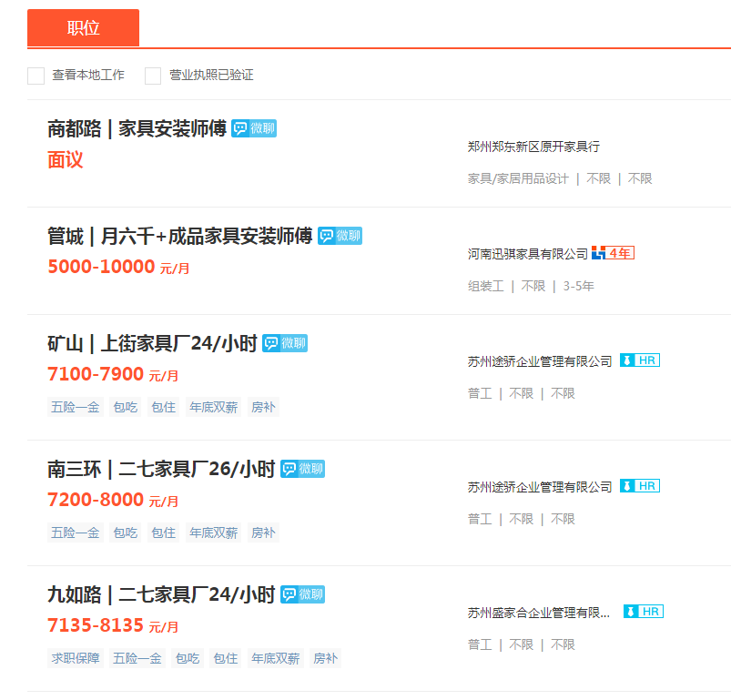Viewport: 731px width, 700px height.
Task: Click the 微聊 icon on 管城 job listing
Action: (341, 236)
